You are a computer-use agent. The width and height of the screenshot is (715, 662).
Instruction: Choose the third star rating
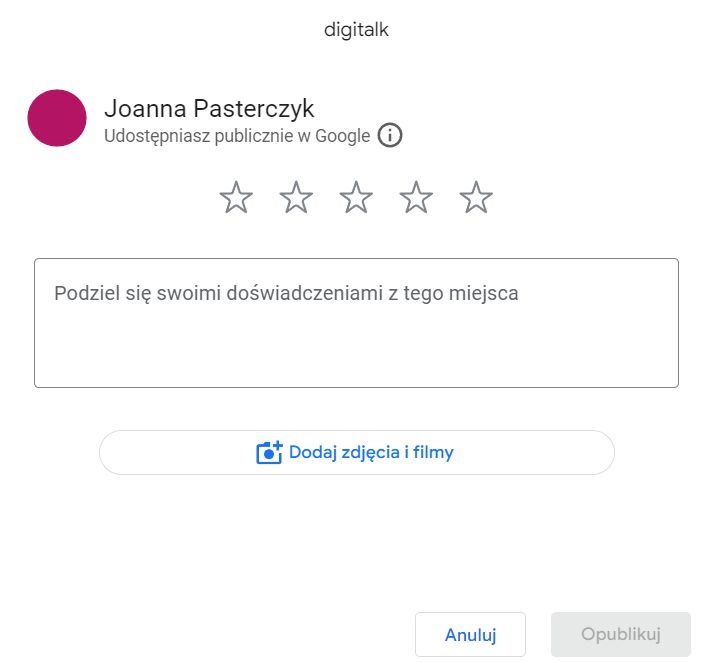pyautogui.click(x=356, y=198)
